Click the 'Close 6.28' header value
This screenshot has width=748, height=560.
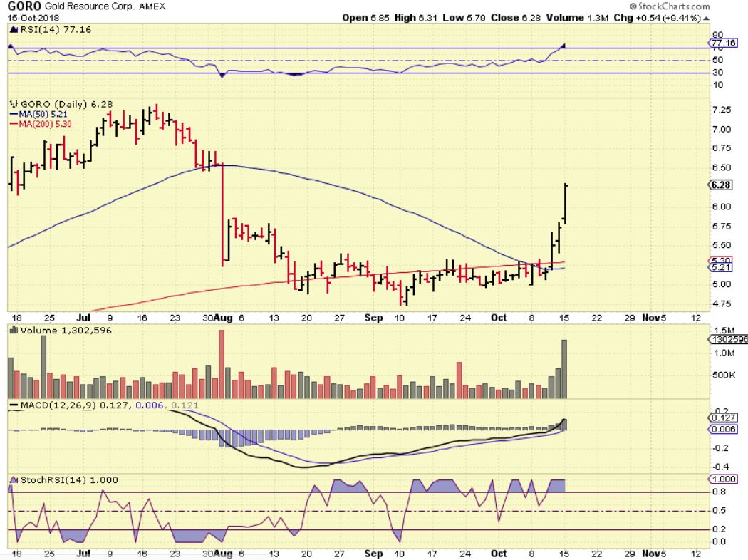pos(516,18)
